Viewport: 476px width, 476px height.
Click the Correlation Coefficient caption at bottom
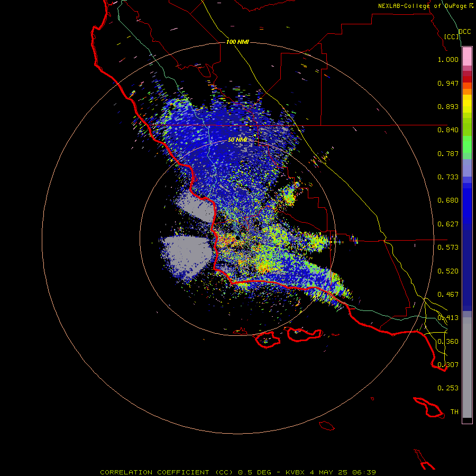(238, 472)
